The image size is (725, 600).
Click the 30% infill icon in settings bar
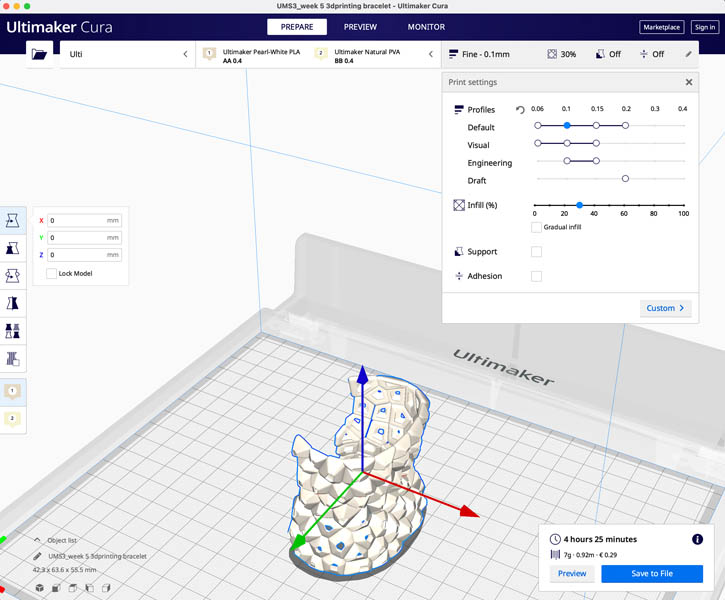(552, 54)
